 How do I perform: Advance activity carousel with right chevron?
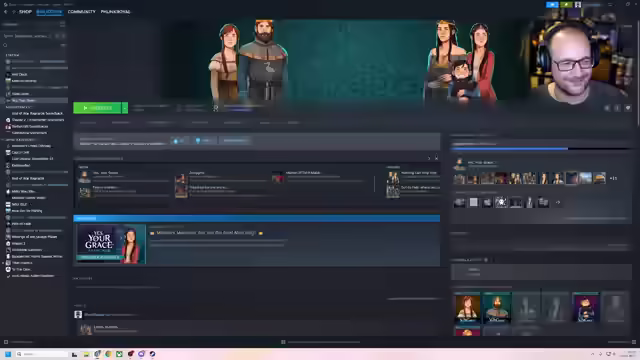(x=429, y=158)
